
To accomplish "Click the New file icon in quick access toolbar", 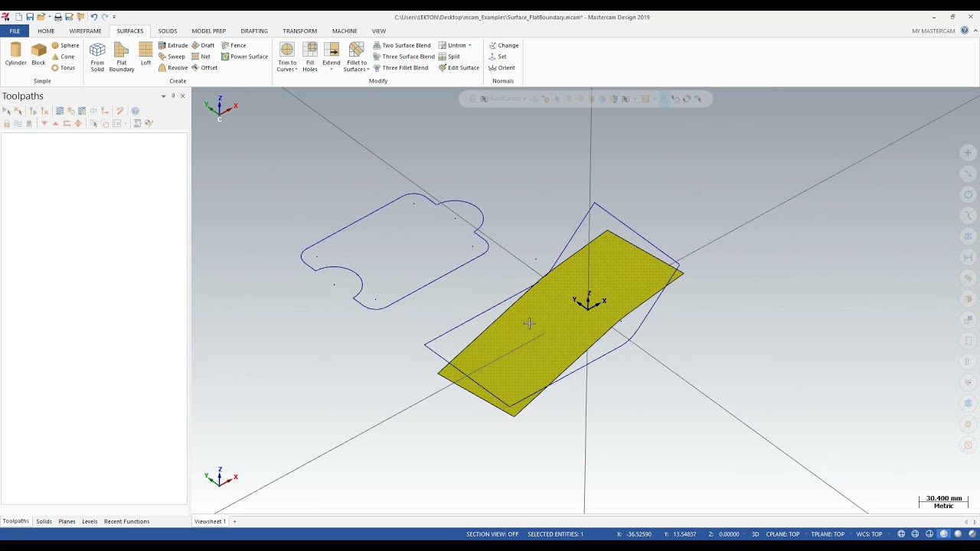I will point(18,17).
